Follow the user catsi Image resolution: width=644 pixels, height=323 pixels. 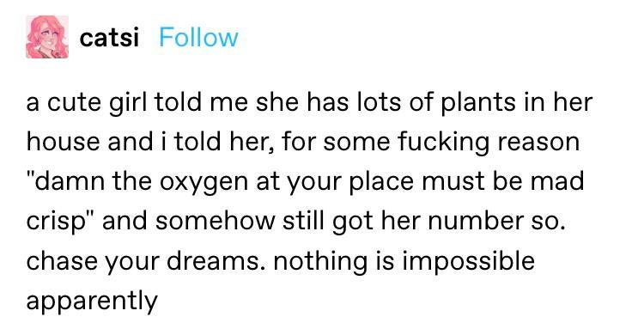coord(198,38)
